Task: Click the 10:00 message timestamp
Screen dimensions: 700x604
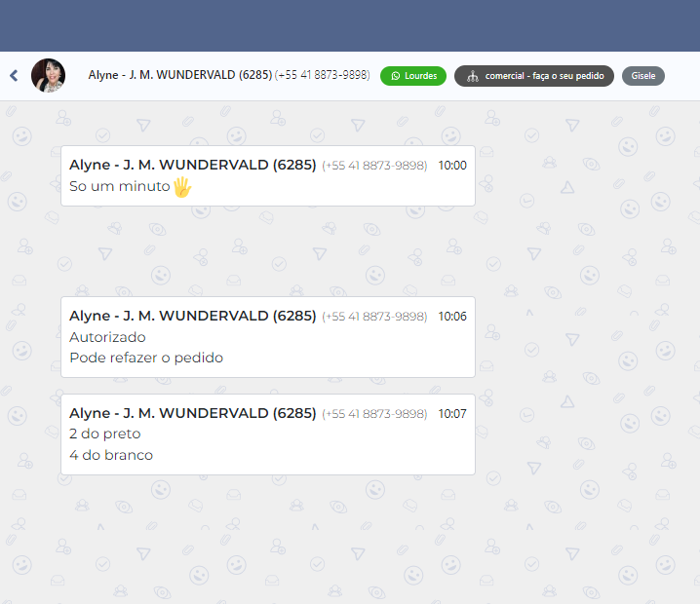Action: [452, 166]
